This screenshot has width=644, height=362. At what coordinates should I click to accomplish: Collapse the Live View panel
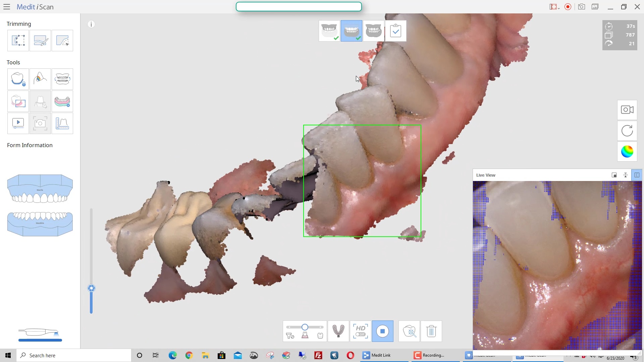click(x=625, y=175)
